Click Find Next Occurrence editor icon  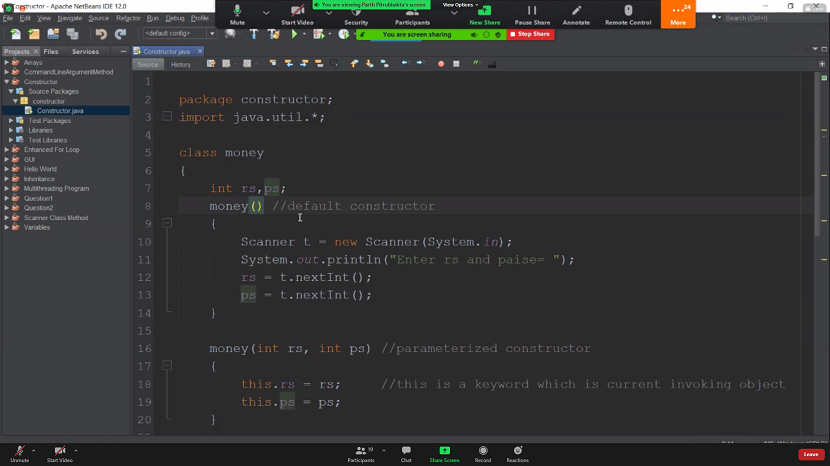tap(304, 64)
